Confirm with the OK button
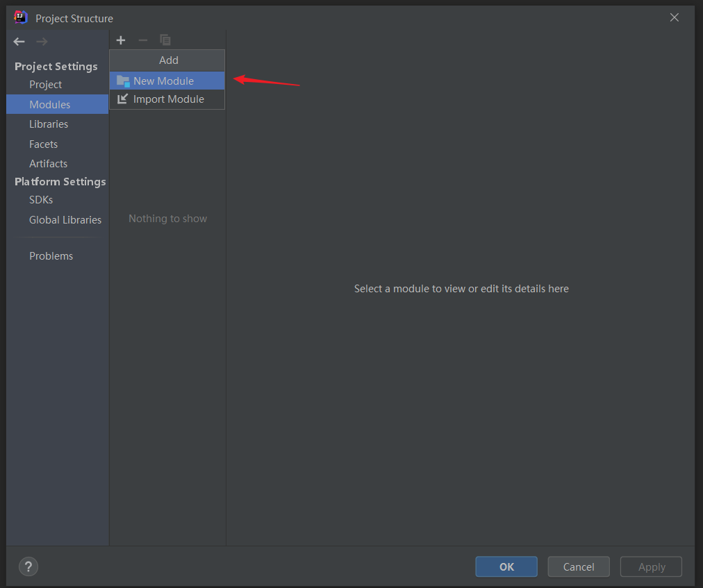 [x=506, y=567]
